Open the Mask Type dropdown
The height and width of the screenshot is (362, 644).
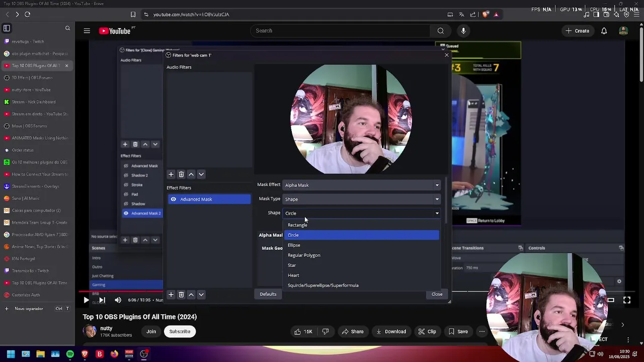click(x=362, y=199)
